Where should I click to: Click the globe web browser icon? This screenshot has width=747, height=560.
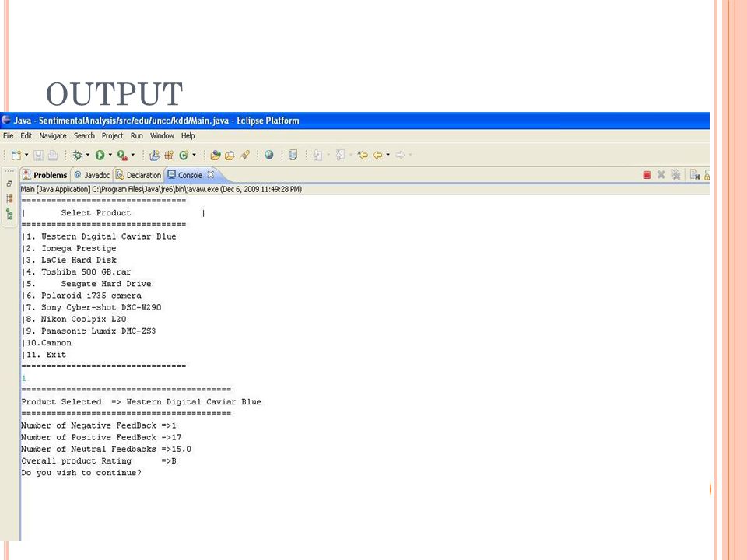[x=269, y=155]
